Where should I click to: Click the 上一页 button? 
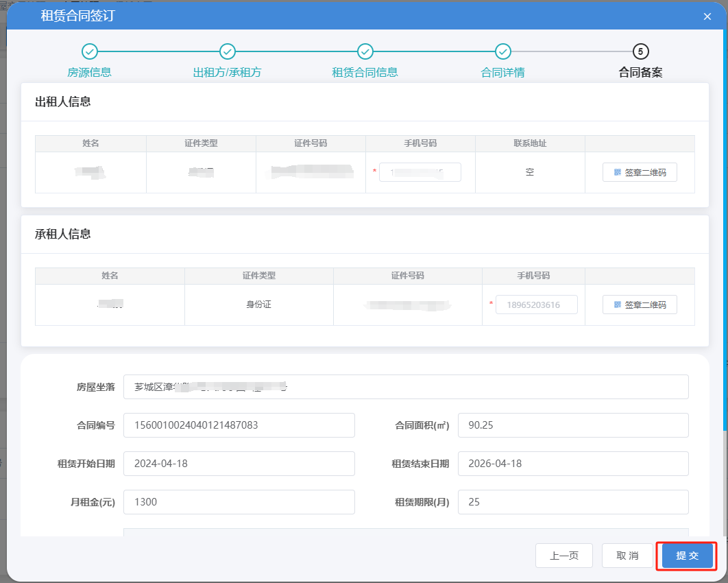tap(564, 556)
